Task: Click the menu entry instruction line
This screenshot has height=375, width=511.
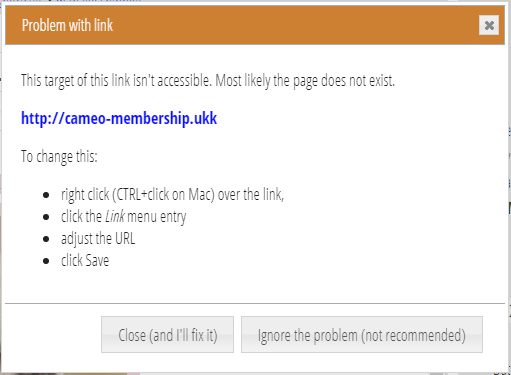Action: pos(123,217)
